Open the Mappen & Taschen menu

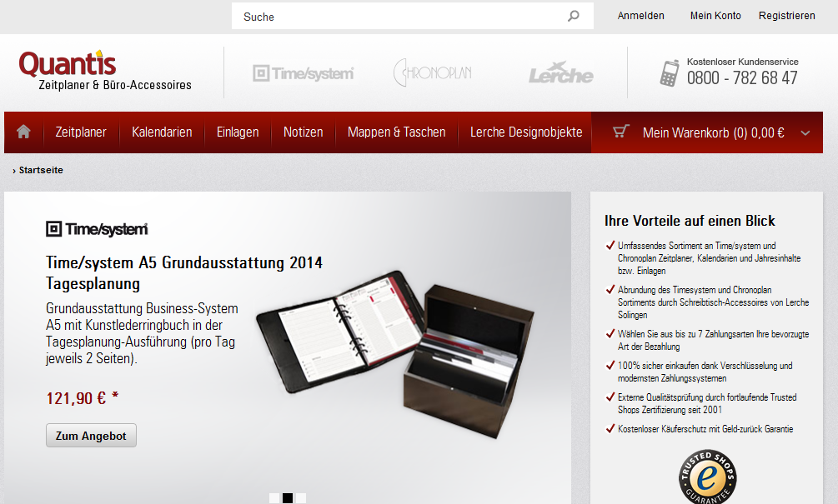[x=397, y=132]
